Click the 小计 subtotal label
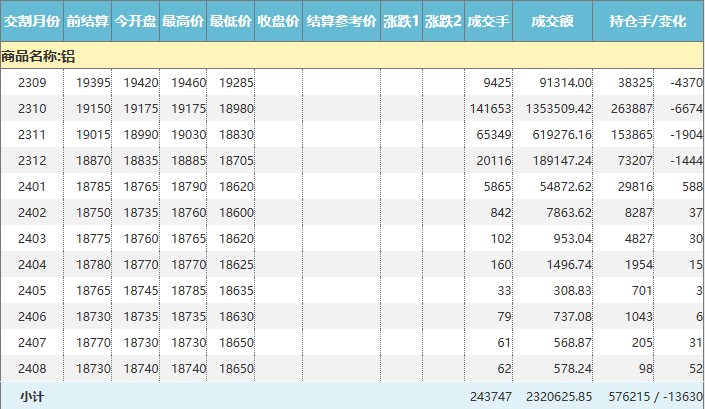 [x=32, y=397]
